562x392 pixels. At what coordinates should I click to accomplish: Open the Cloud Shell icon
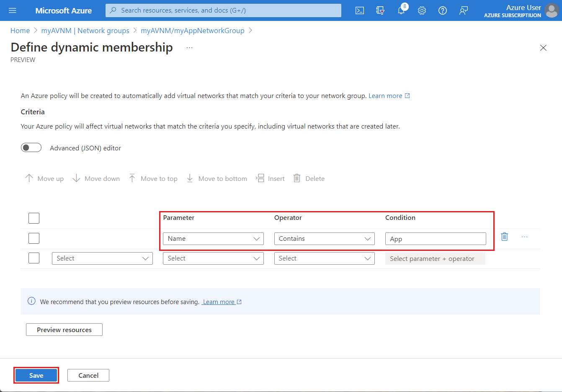pyautogui.click(x=360, y=10)
